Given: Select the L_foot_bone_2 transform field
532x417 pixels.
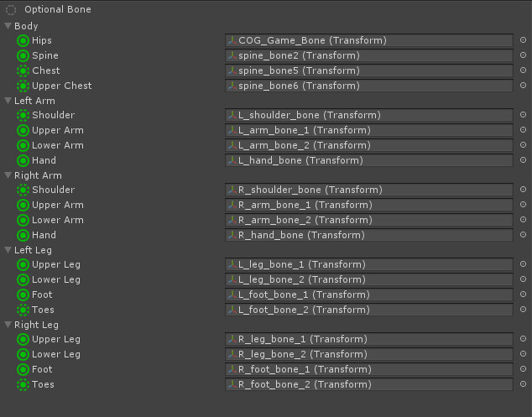Looking at the screenshot, I should coord(369,310).
